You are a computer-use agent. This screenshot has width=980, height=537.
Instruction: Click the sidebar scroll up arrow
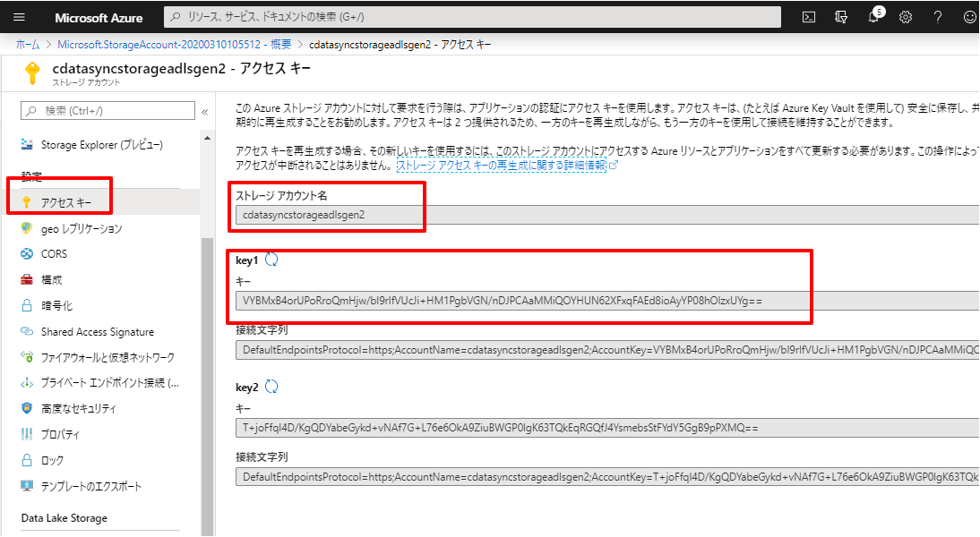[207, 138]
